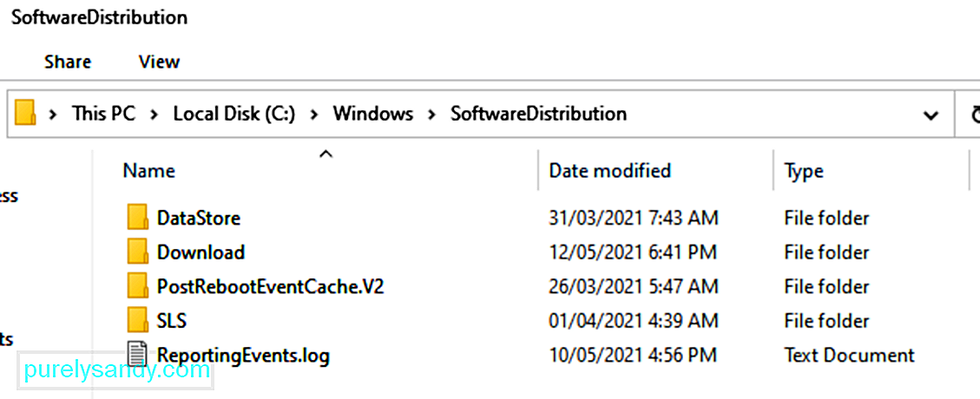980x399 pixels.
Task: Open the address bar history dropdown
Action: tap(931, 114)
